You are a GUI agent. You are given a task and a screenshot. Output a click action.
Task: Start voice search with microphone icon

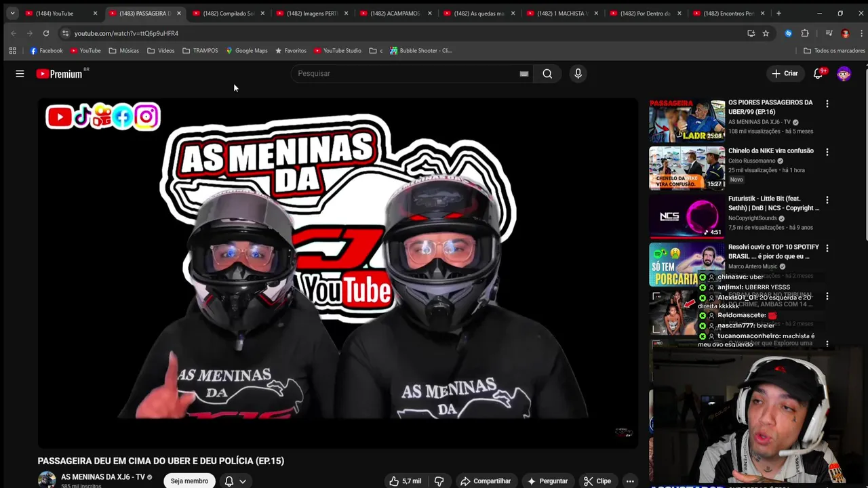(x=578, y=73)
